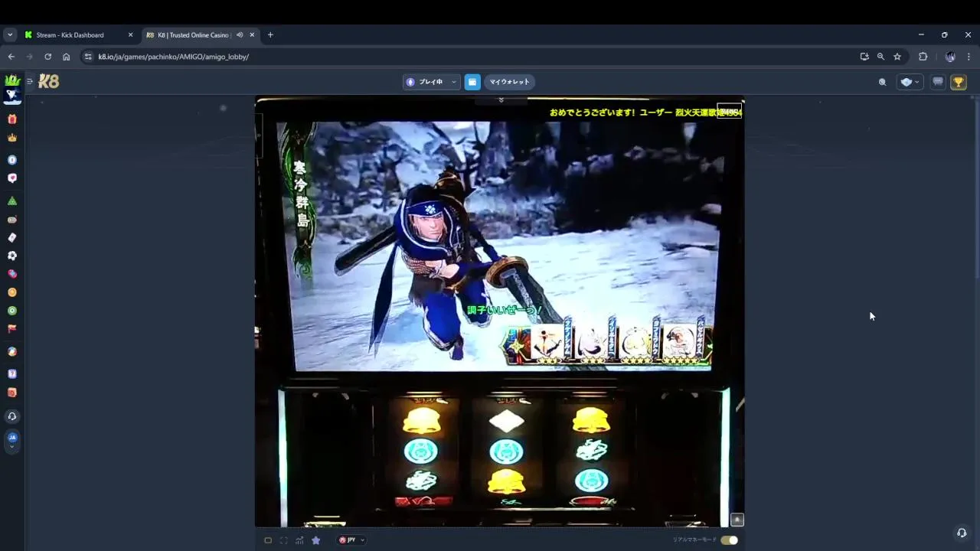Click the right slot reel
Screen dimensions: 980x551
[x=591, y=452]
